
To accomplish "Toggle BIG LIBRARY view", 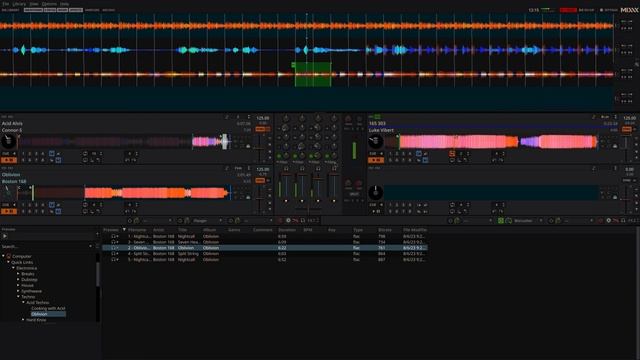I will point(10,10).
